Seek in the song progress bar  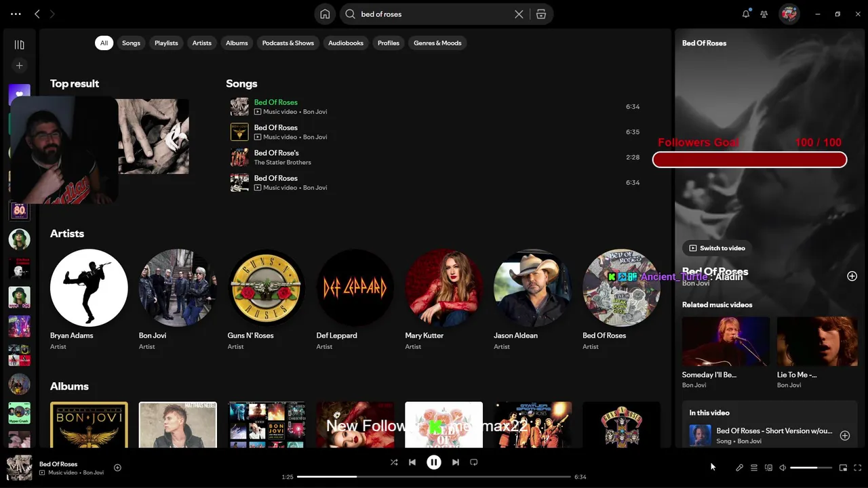[x=434, y=477]
